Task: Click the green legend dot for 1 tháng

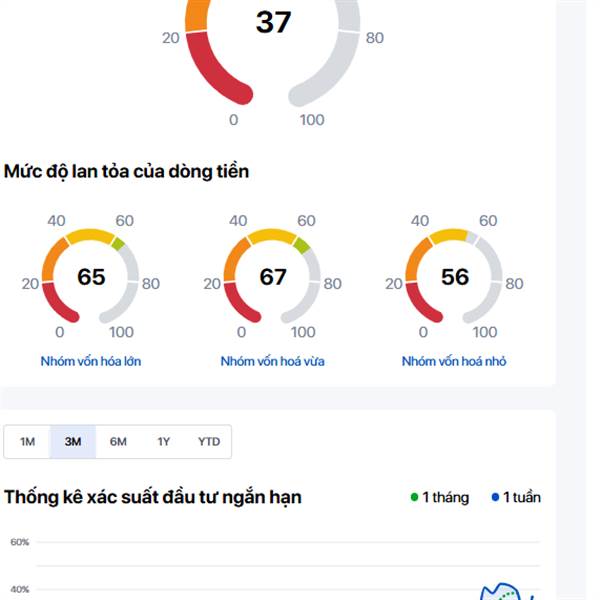Action: click(415, 497)
